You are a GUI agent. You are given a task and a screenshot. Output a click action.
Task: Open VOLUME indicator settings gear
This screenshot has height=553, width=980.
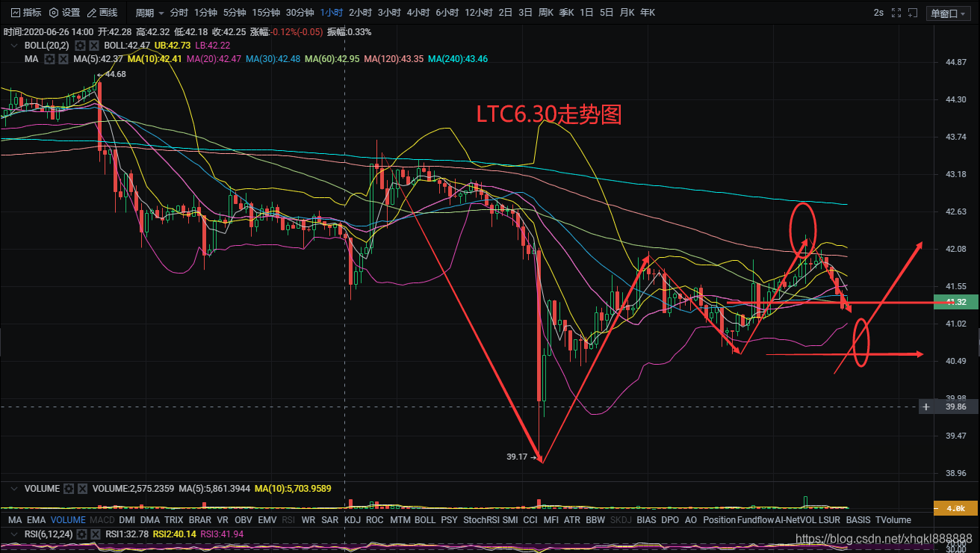click(x=69, y=489)
